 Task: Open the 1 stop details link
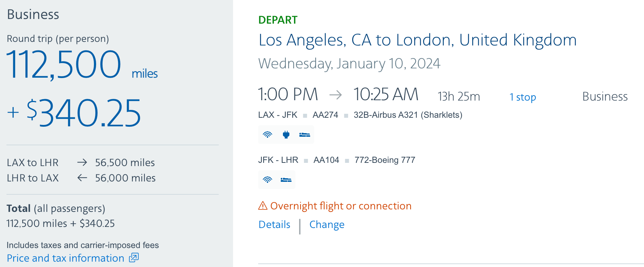(x=523, y=96)
